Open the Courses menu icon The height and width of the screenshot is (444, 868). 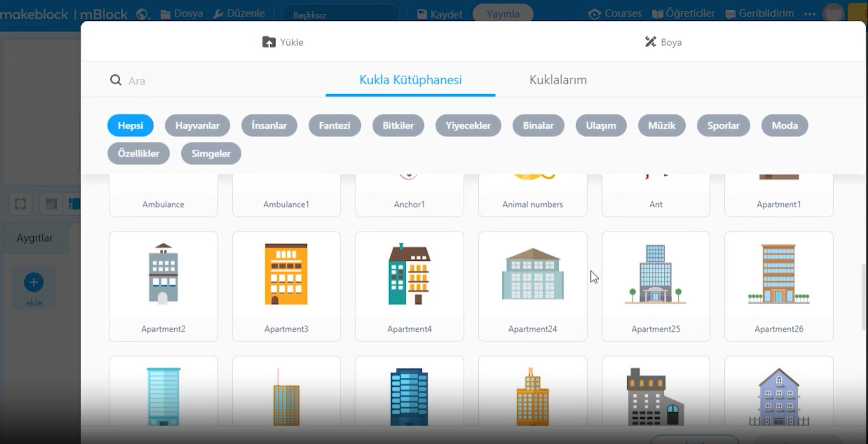pyautogui.click(x=594, y=14)
